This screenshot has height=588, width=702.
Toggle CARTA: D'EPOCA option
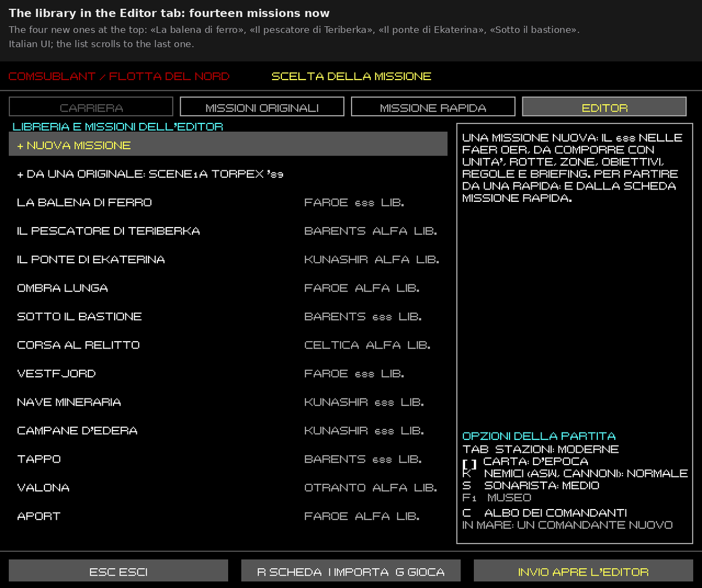[x=525, y=462]
